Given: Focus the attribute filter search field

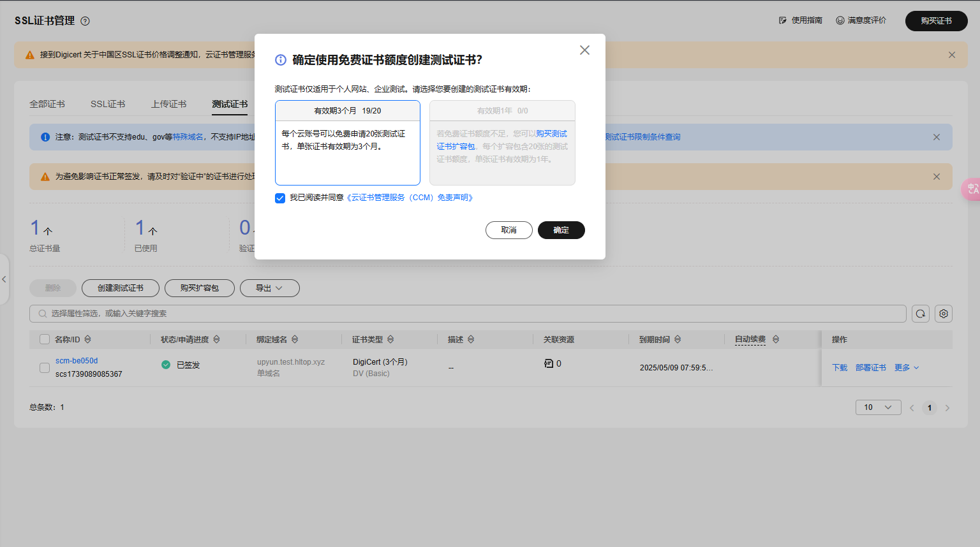Looking at the screenshot, I should pos(468,314).
